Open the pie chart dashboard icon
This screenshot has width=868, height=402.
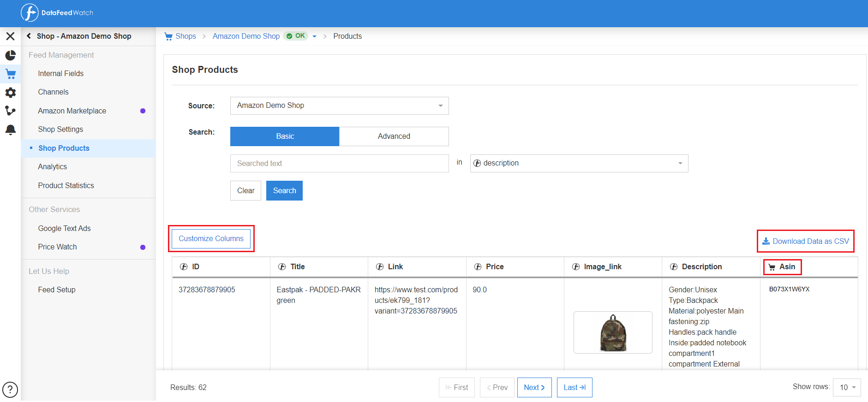(x=10, y=55)
